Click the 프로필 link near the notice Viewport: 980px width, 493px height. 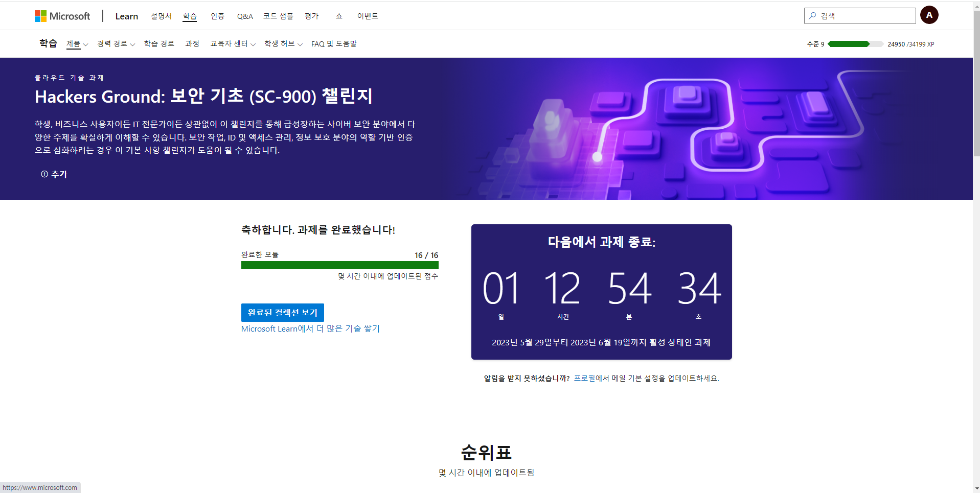(583, 378)
